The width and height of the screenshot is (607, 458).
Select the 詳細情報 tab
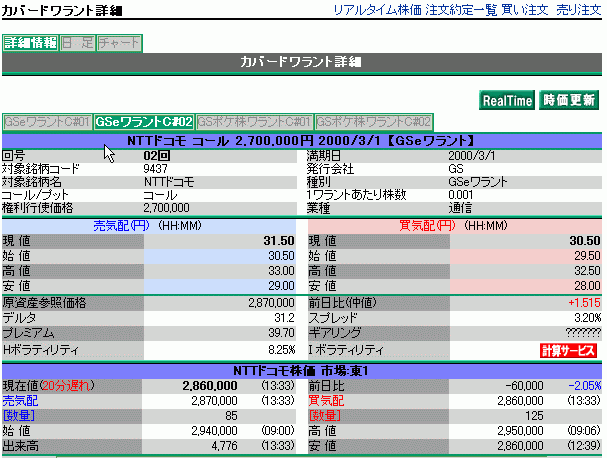click(x=30, y=43)
